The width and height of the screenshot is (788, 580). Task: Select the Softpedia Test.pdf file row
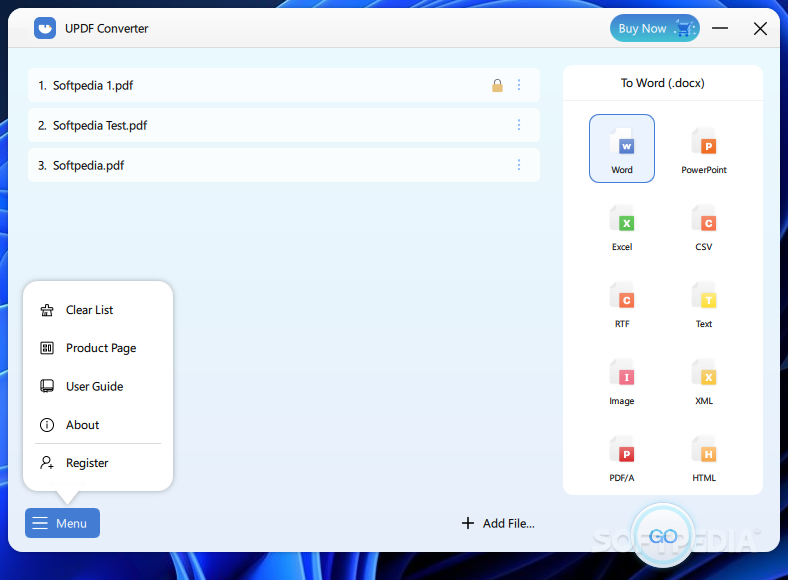point(284,125)
